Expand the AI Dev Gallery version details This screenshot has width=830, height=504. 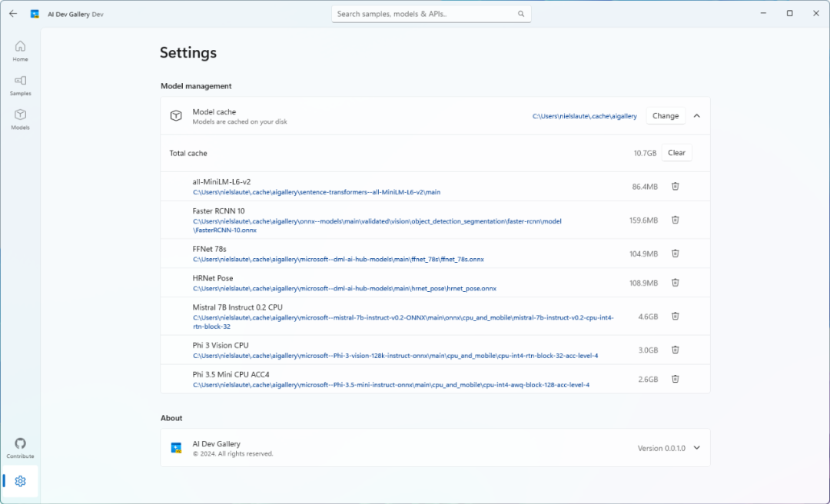click(x=696, y=448)
